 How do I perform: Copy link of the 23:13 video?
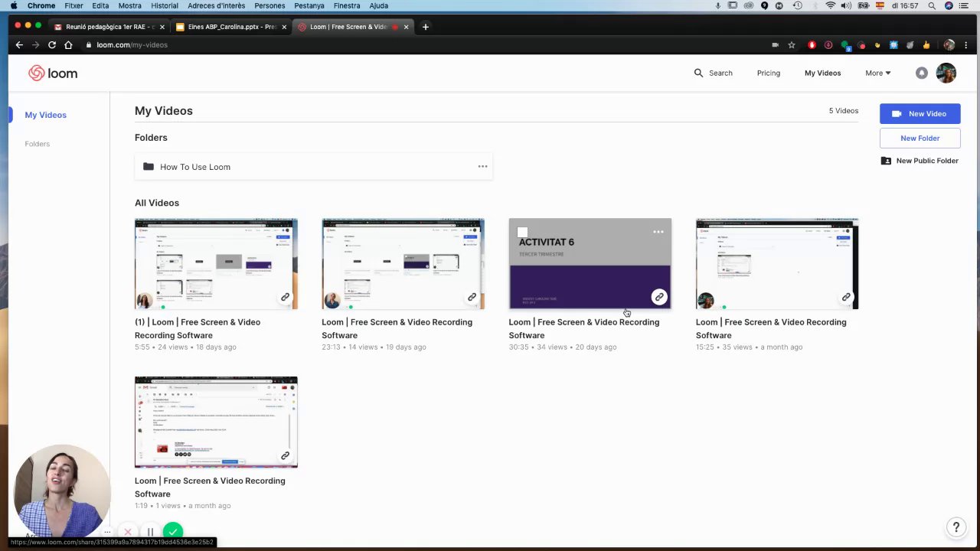point(472,297)
